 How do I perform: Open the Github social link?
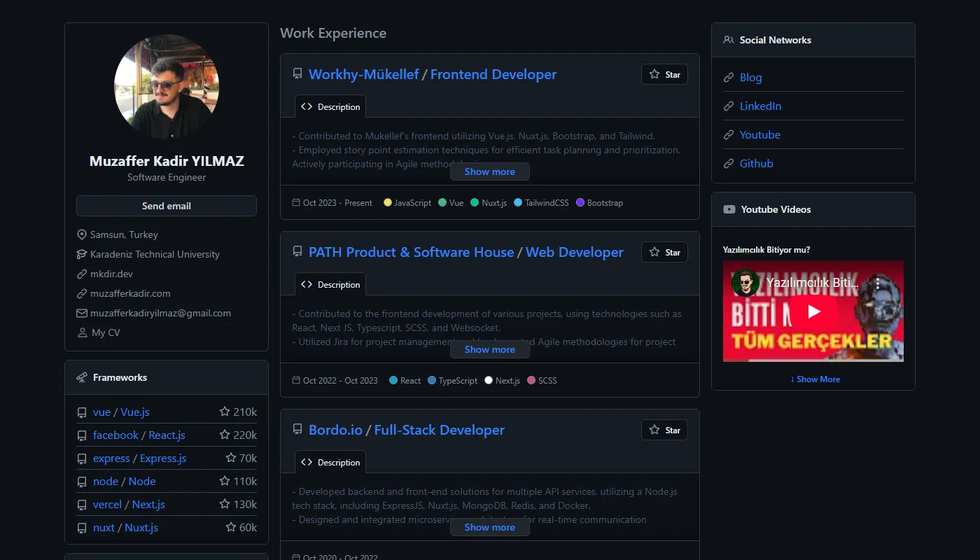(757, 164)
